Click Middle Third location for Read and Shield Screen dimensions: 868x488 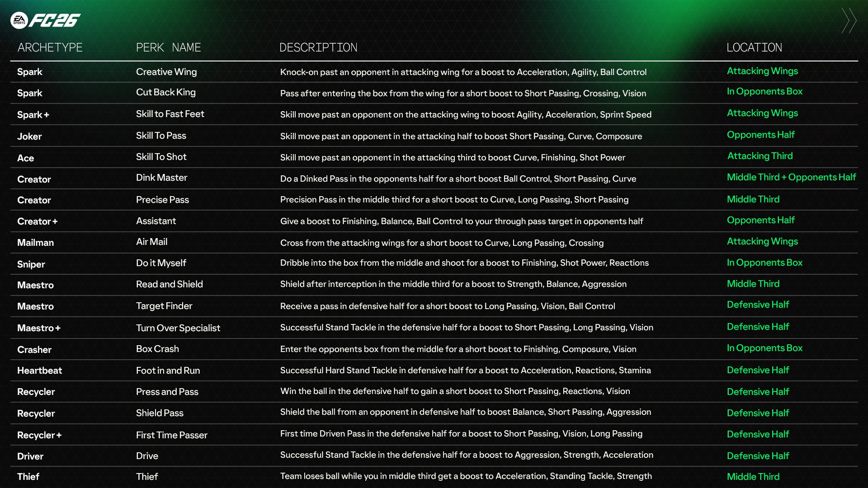753,284
